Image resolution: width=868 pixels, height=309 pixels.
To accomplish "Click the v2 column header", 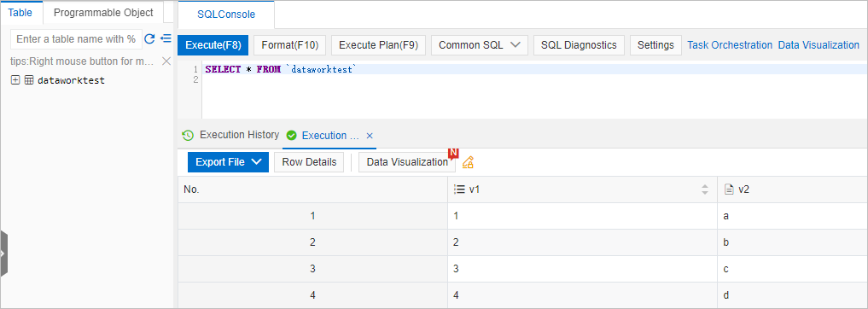I will pyautogui.click(x=793, y=189).
